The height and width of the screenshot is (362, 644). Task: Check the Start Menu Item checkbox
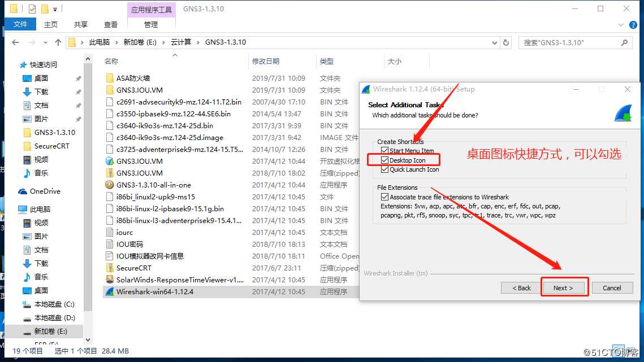pyautogui.click(x=384, y=151)
